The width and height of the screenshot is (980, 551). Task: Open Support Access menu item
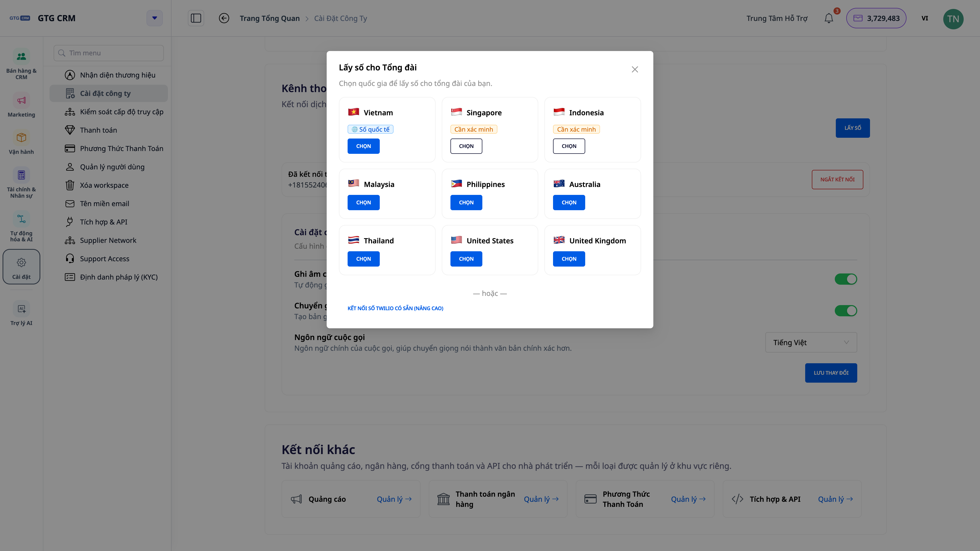coord(109,259)
